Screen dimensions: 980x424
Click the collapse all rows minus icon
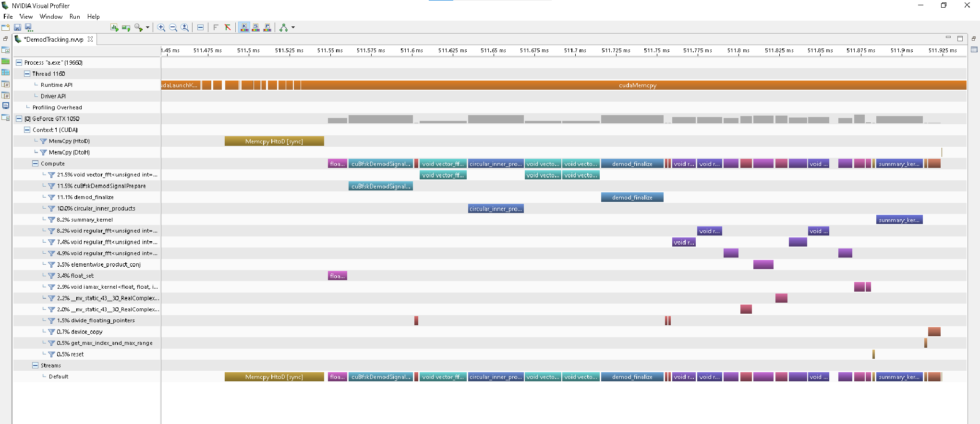tap(200, 27)
